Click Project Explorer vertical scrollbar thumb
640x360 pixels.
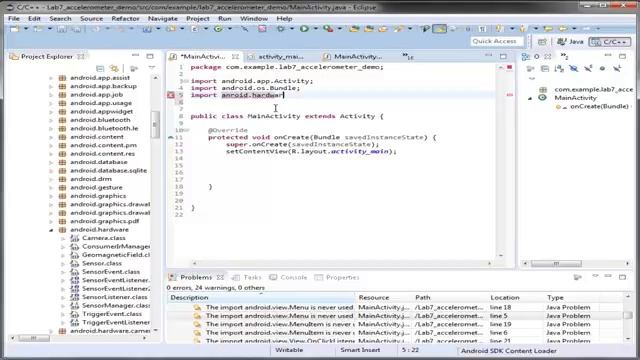(155, 124)
